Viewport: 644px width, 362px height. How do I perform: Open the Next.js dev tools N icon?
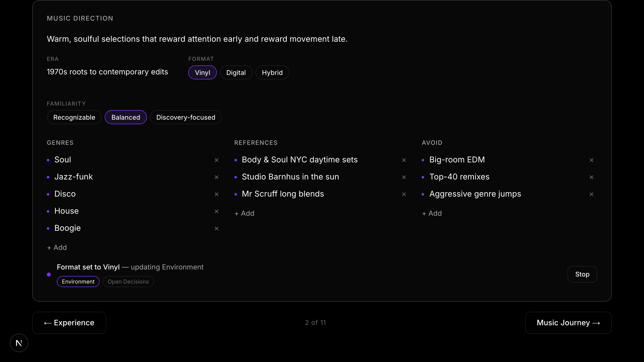pyautogui.click(x=19, y=343)
